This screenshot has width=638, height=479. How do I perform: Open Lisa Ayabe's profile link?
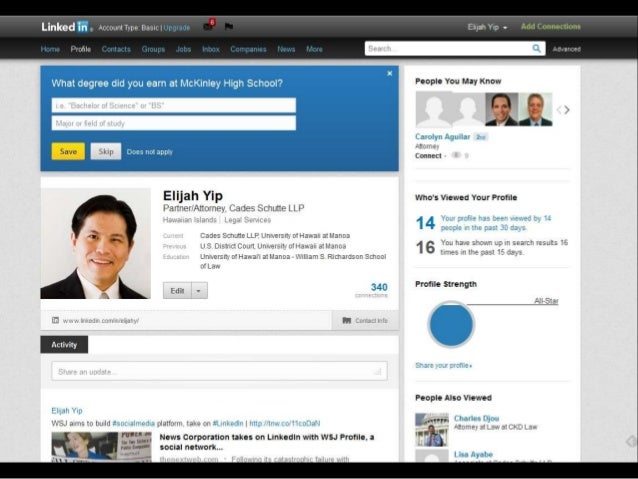pyautogui.click(x=473, y=454)
